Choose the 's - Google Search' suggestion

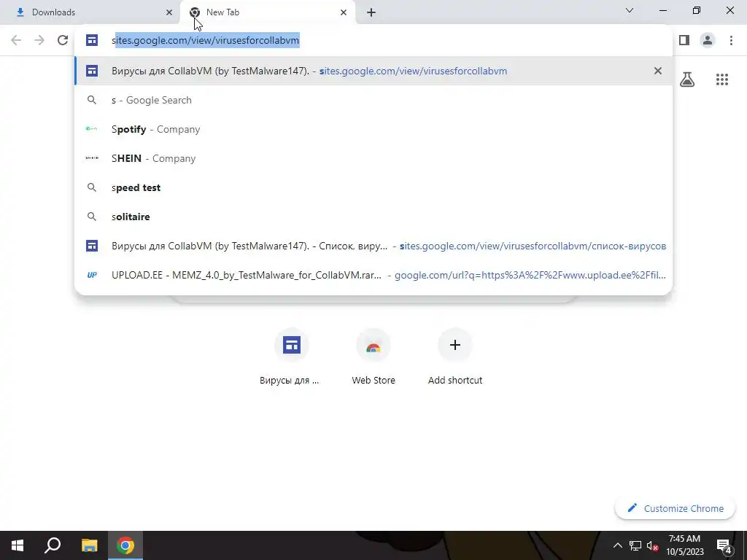click(x=373, y=100)
